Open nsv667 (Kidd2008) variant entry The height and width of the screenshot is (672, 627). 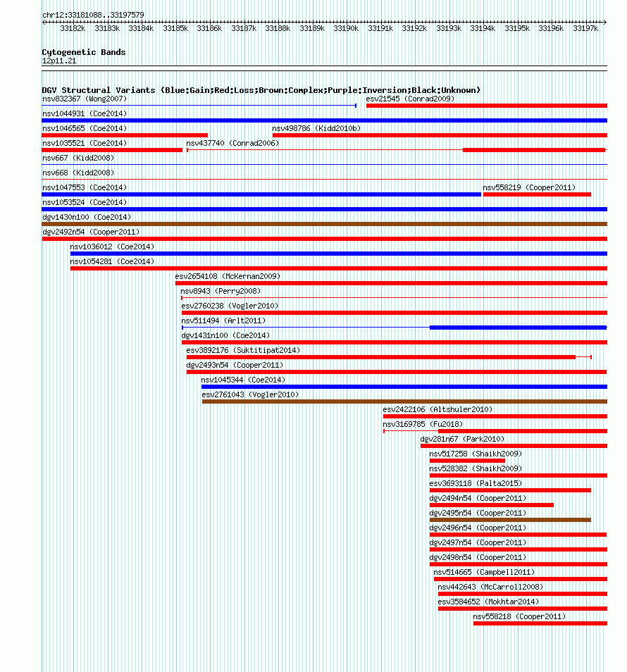(78, 158)
